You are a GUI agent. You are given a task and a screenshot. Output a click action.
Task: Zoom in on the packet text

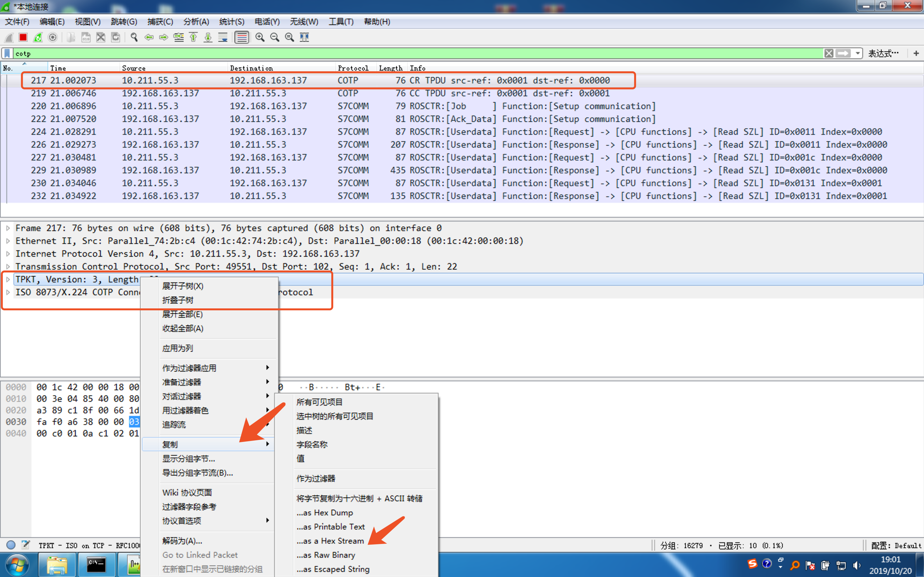tap(260, 38)
